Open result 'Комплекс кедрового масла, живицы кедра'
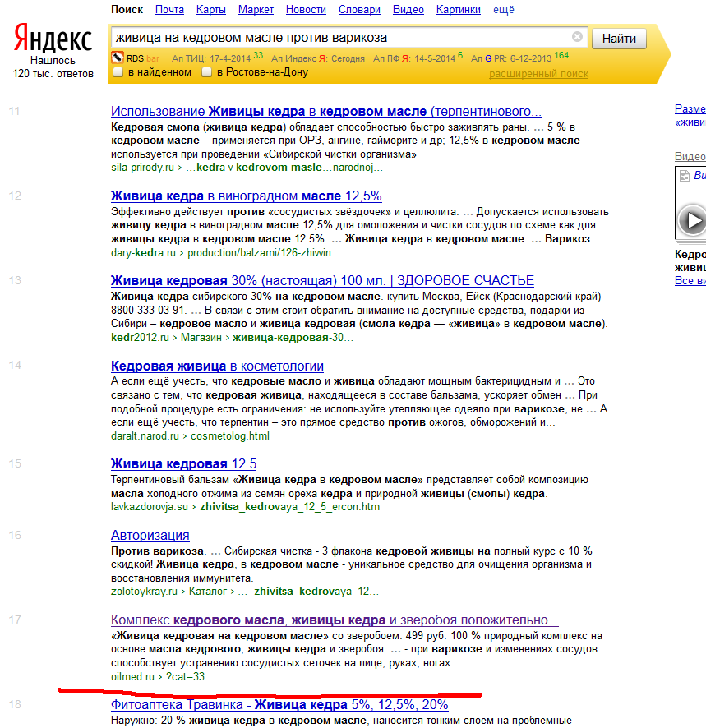 pos(335,620)
